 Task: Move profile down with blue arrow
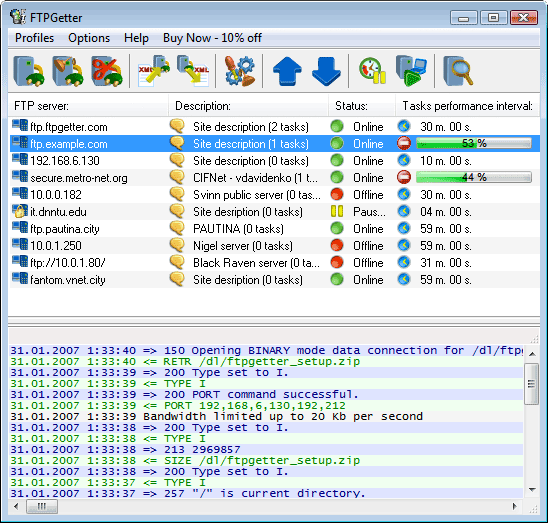(x=326, y=71)
